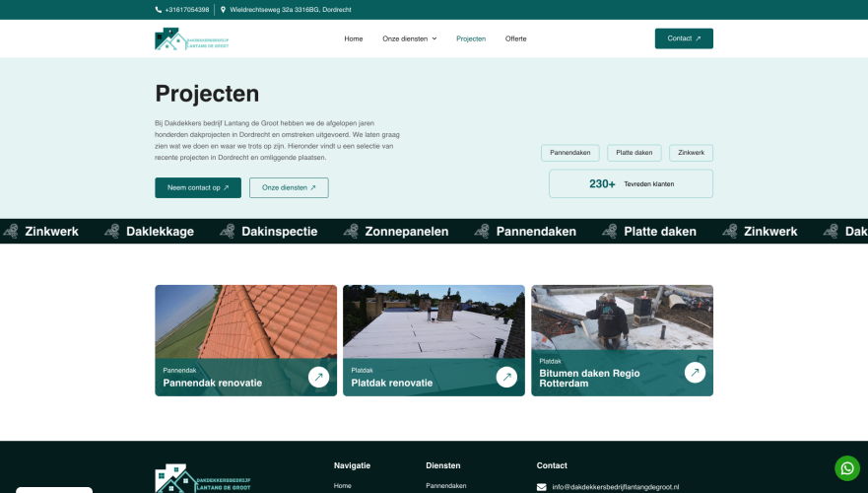This screenshot has height=493, width=868.
Task: Click the Daklekkage ticker text
Action: tap(160, 232)
